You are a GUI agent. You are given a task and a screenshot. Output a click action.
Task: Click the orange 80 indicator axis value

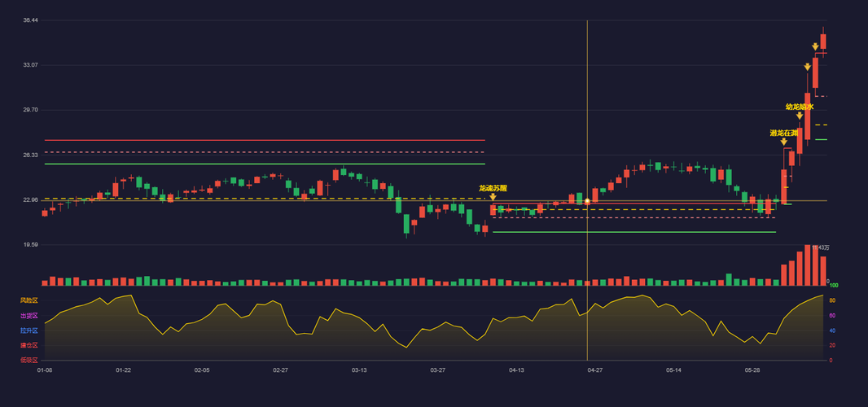point(832,300)
